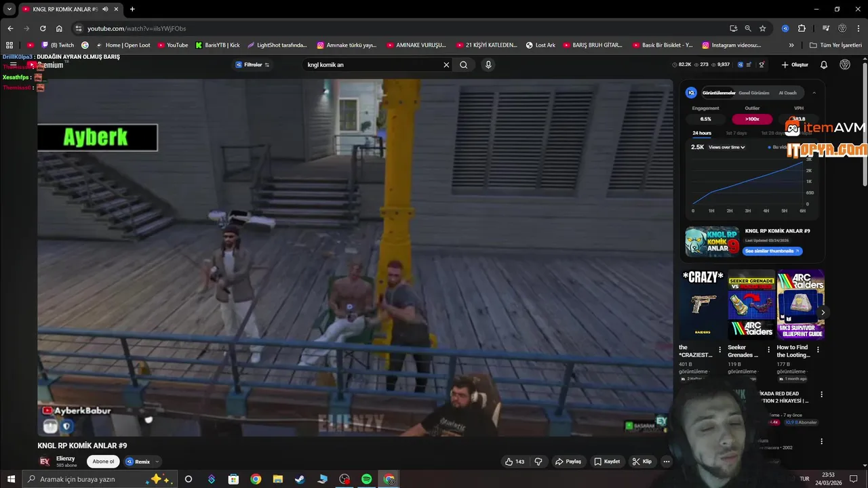
Task: Open the Home | Open Loot bookmark
Action: tap(123, 45)
